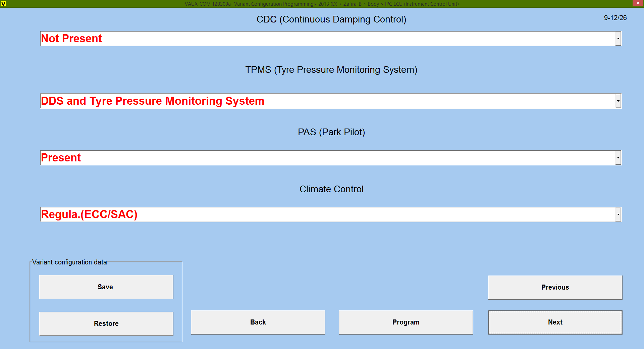This screenshot has height=349, width=644.
Task: Expand the PAS Park Pilot dropdown arrow
Action: click(618, 158)
